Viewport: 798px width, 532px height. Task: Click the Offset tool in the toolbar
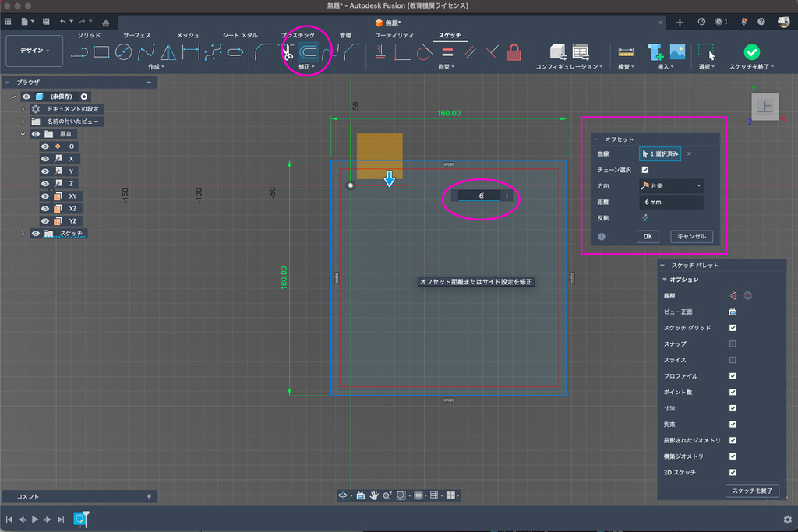pyautogui.click(x=309, y=53)
